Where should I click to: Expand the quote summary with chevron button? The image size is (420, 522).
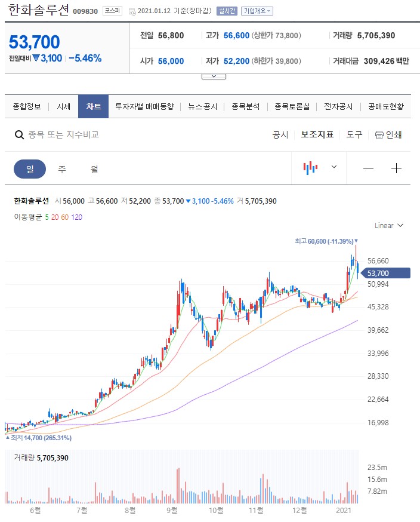214,76
